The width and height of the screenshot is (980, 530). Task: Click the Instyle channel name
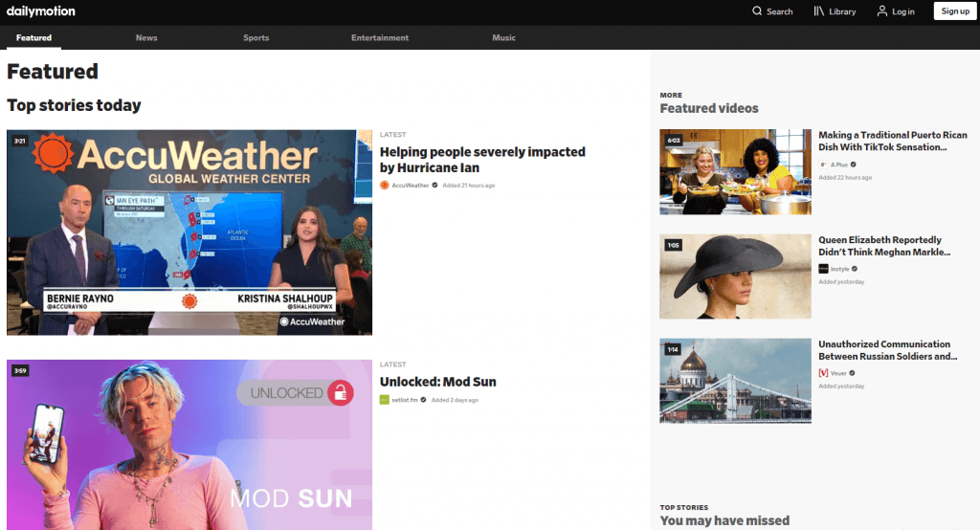pyautogui.click(x=840, y=269)
